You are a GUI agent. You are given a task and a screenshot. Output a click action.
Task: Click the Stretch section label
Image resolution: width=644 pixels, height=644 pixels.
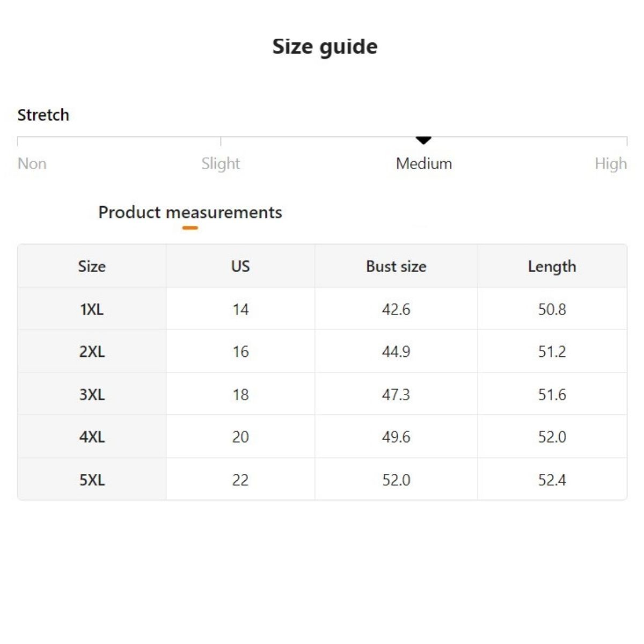pyautogui.click(x=43, y=115)
